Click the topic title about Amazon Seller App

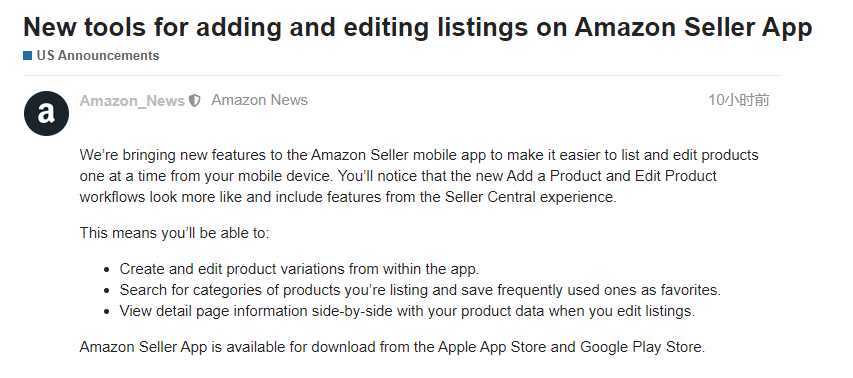coord(418,27)
